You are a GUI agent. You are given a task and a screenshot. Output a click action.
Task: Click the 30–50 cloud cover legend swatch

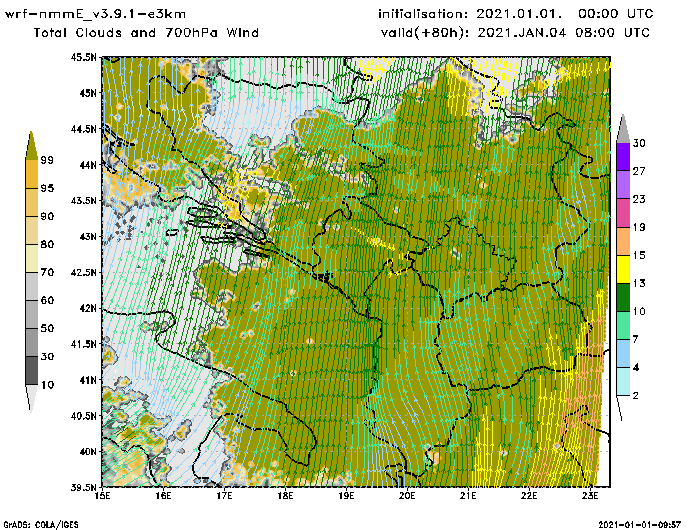[x=32, y=342]
